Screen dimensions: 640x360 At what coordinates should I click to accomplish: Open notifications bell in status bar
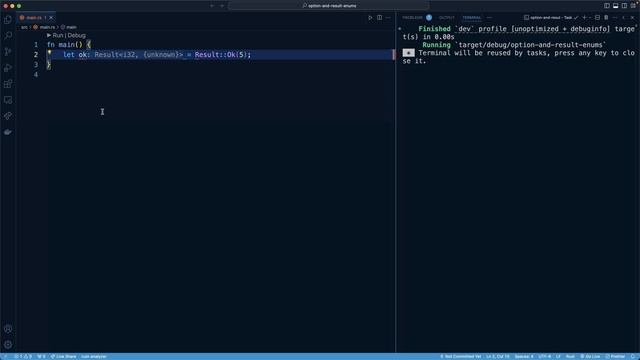coord(633,356)
